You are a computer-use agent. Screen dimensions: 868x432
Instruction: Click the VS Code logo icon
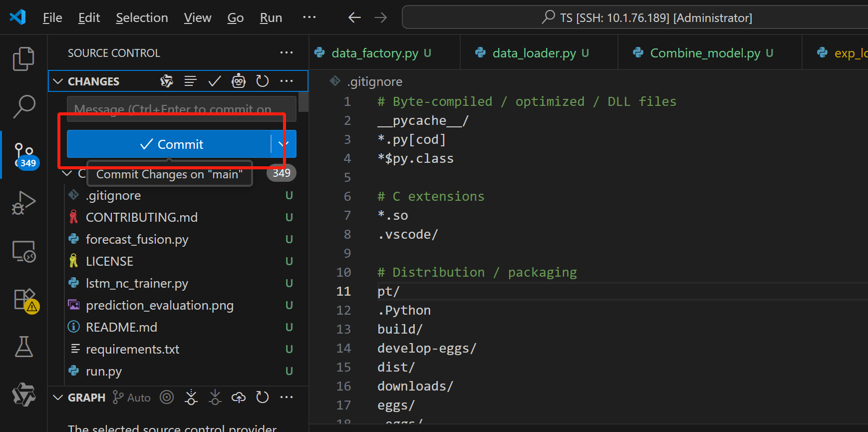point(17,17)
